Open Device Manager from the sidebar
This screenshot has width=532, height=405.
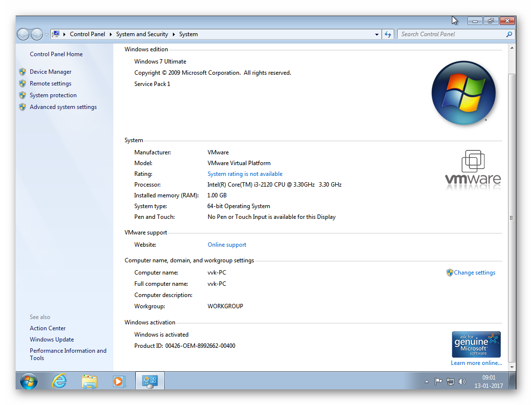[50, 71]
